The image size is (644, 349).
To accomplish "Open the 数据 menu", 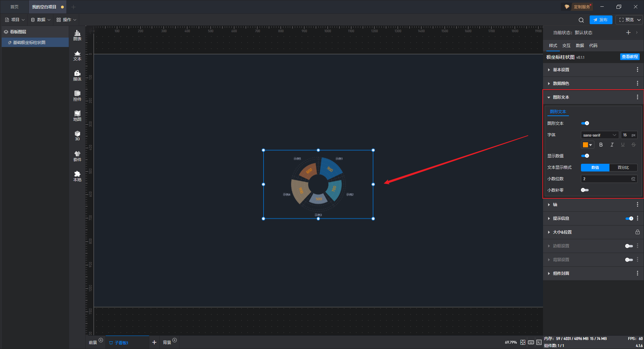I will 41,20.
